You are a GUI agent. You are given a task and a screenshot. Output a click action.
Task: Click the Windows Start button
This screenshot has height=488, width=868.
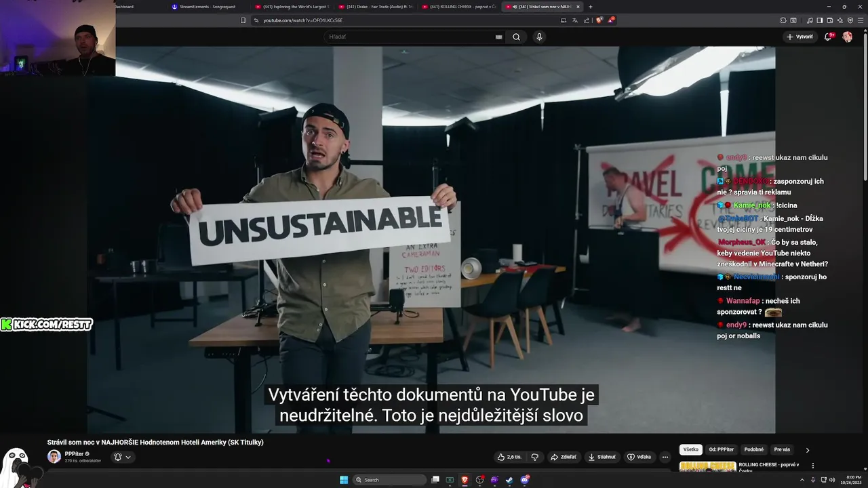click(344, 480)
